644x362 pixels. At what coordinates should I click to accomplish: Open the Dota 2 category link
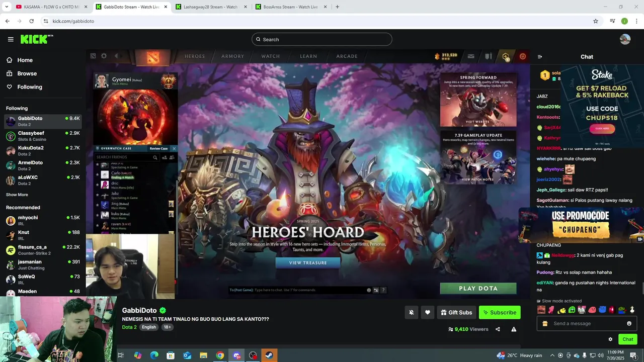point(129,327)
